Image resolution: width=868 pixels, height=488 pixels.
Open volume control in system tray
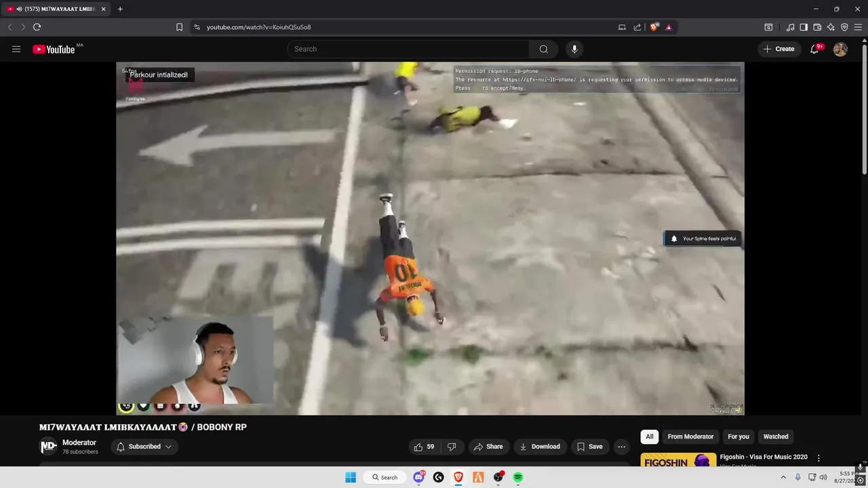[823, 477]
